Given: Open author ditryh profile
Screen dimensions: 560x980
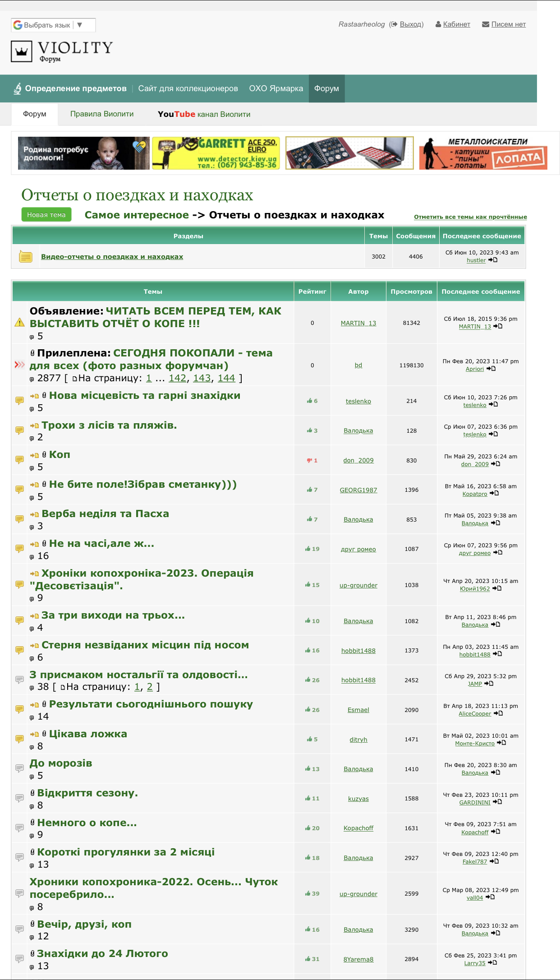Looking at the screenshot, I should click(358, 740).
